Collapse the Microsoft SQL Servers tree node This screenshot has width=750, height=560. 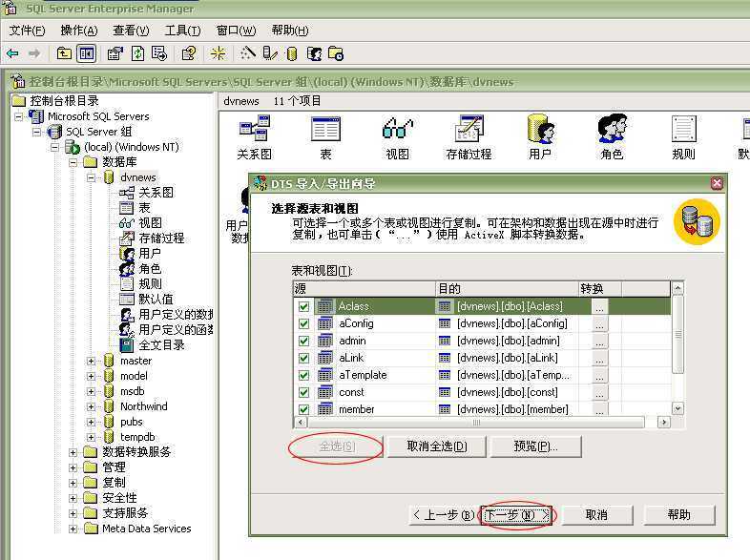19,116
